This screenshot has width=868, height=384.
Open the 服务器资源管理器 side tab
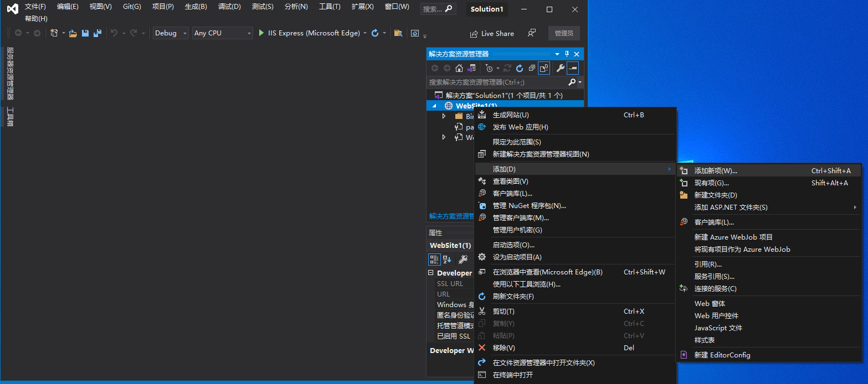coord(10,73)
